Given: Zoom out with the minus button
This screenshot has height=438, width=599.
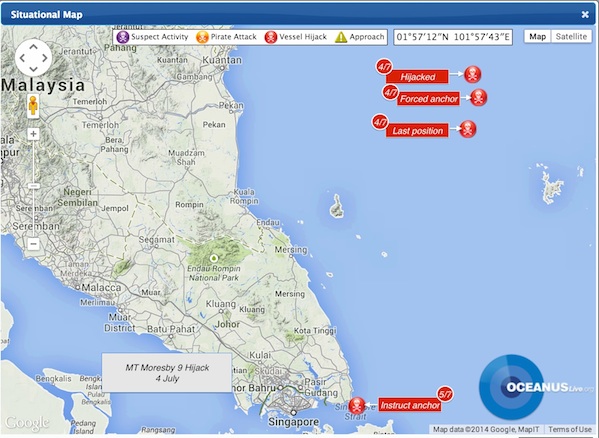Looking at the screenshot, I should pyautogui.click(x=33, y=244).
